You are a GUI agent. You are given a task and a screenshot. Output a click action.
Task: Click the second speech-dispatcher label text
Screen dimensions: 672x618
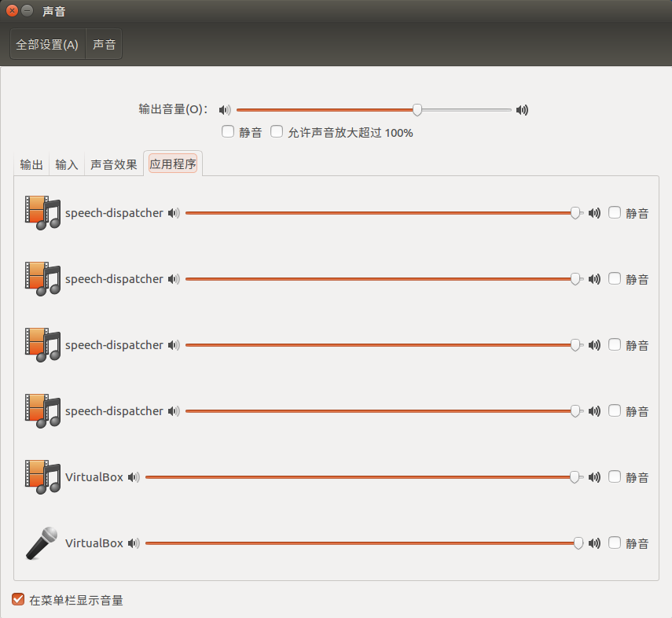[114, 279]
